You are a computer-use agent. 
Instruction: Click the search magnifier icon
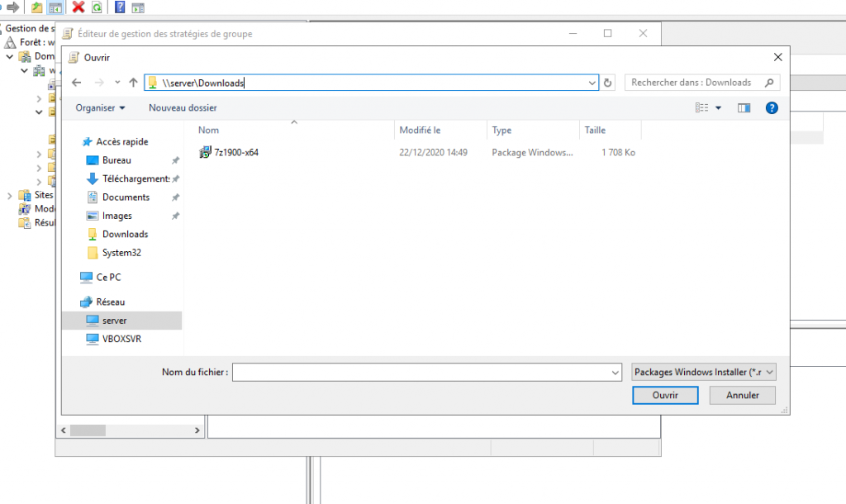tap(769, 83)
